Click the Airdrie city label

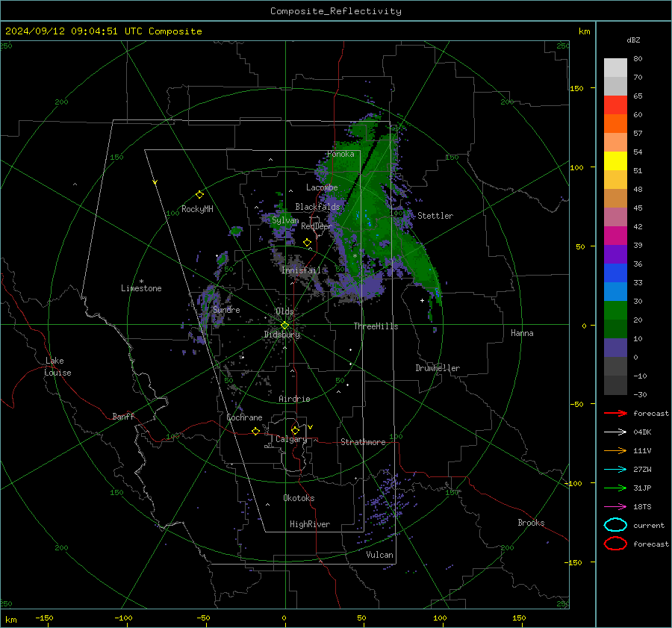(x=294, y=399)
